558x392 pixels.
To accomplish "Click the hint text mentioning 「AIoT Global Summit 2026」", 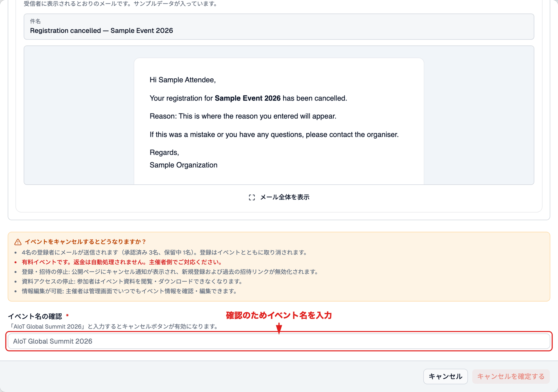I will [114, 326].
